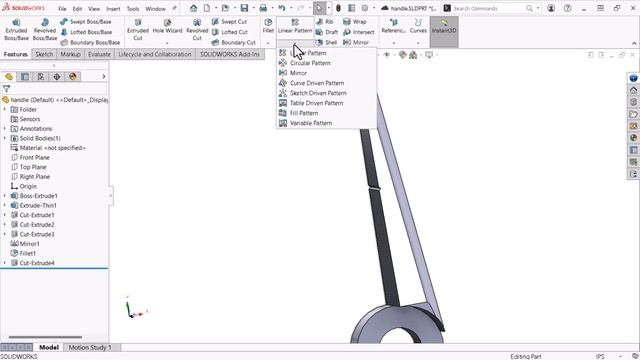Click the Extruded Boss/Base tool

pos(16,30)
